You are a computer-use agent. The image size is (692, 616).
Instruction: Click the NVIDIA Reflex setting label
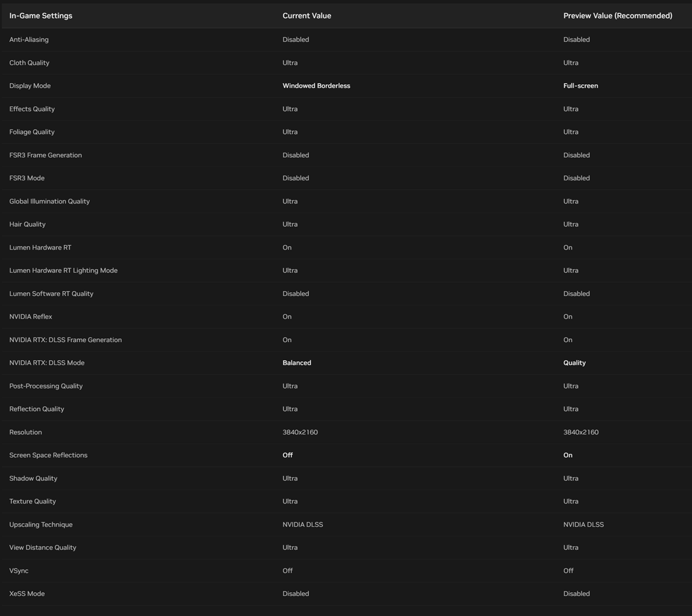[x=31, y=317]
